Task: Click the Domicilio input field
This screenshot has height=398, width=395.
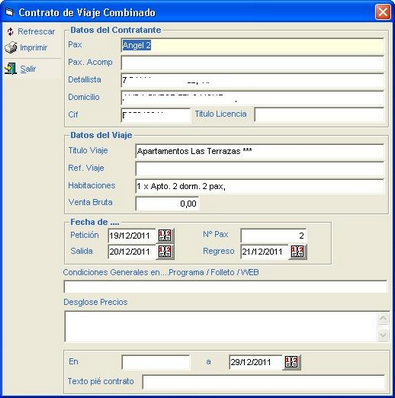Action: click(x=252, y=98)
